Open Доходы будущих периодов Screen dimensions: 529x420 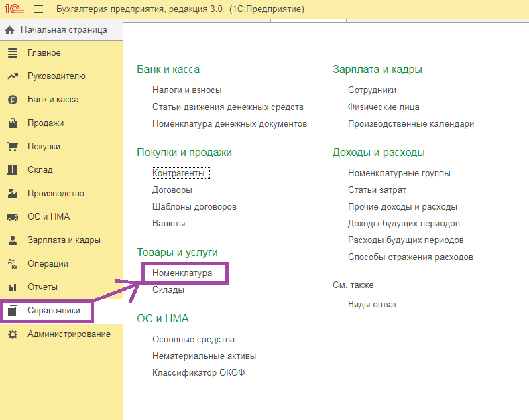click(x=404, y=224)
